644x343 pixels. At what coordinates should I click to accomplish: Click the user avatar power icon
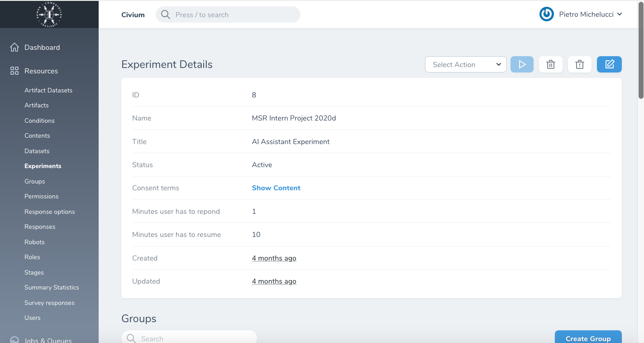point(547,14)
